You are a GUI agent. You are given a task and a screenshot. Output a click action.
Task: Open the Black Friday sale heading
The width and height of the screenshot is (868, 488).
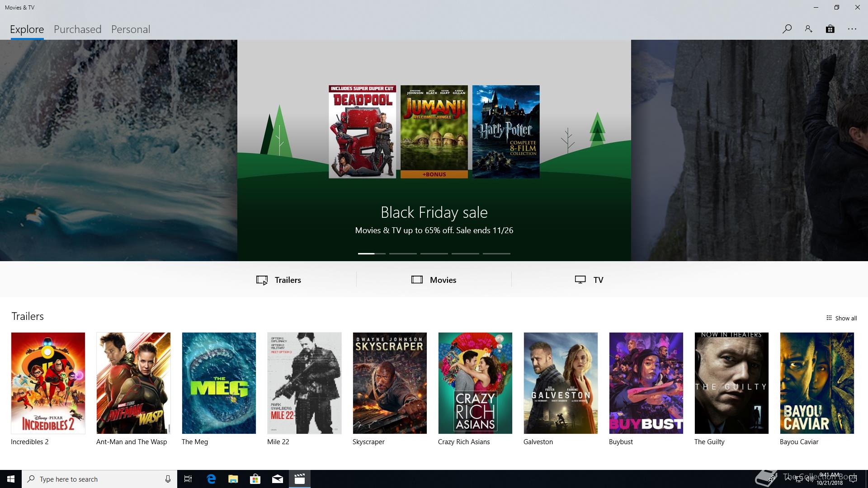point(434,212)
